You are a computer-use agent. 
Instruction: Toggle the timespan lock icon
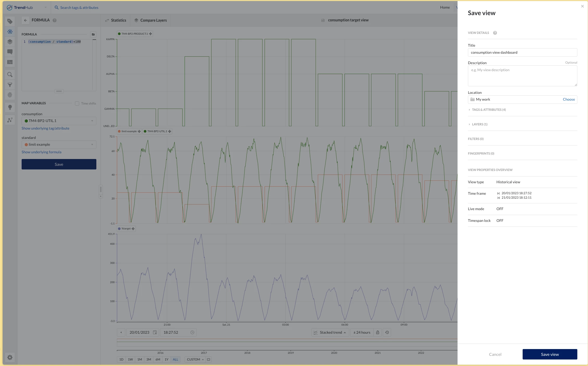(x=378, y=332)
